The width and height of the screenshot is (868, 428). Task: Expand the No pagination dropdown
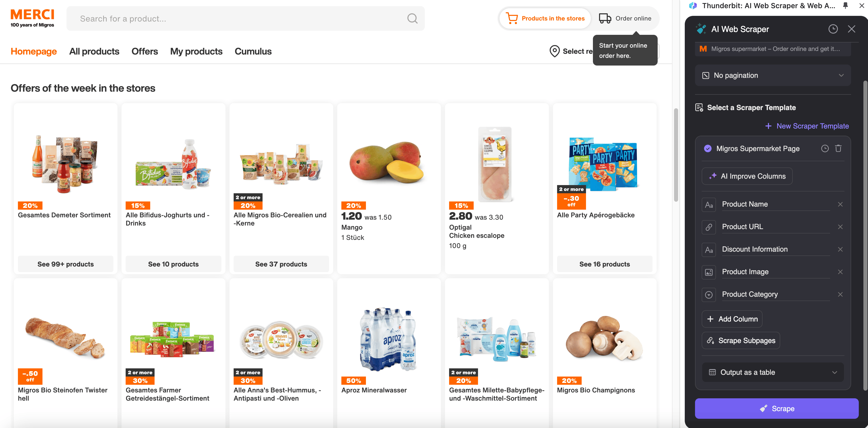[x=773, y=76]
